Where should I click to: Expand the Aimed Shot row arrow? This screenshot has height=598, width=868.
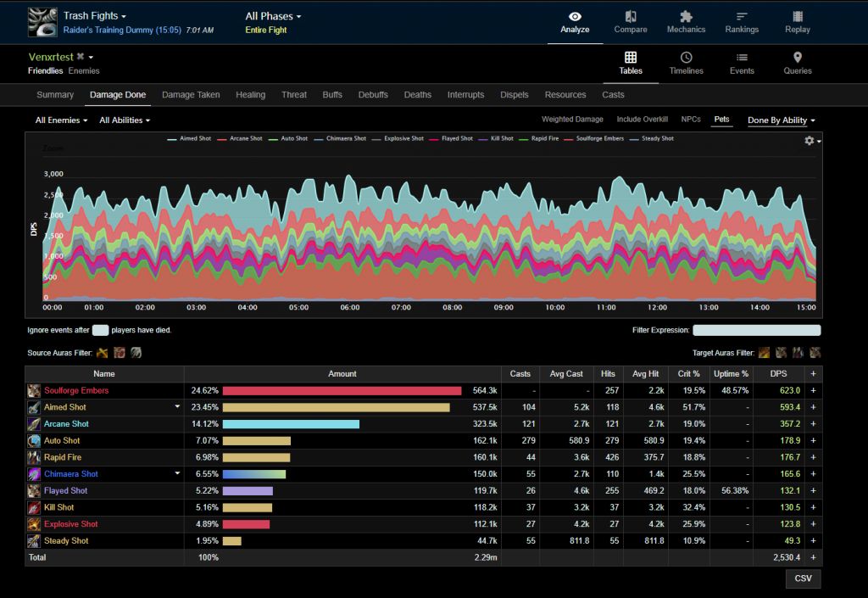pos(177,406)
